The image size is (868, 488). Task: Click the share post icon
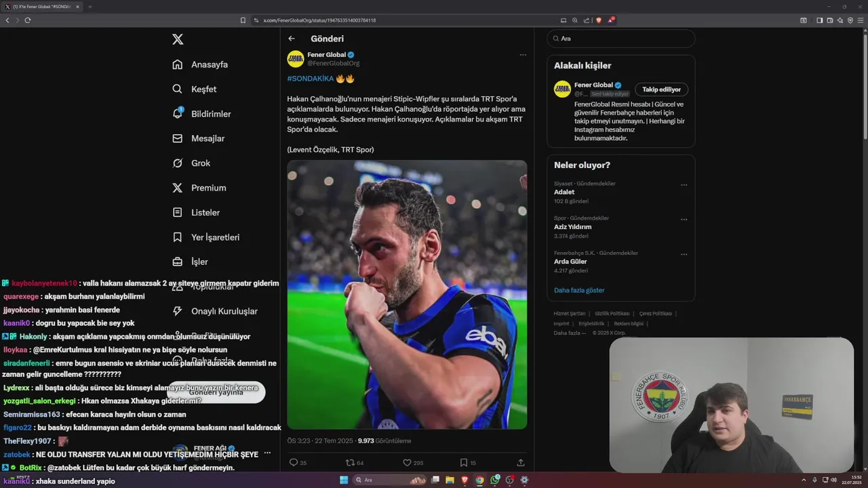tap(521, 463)
